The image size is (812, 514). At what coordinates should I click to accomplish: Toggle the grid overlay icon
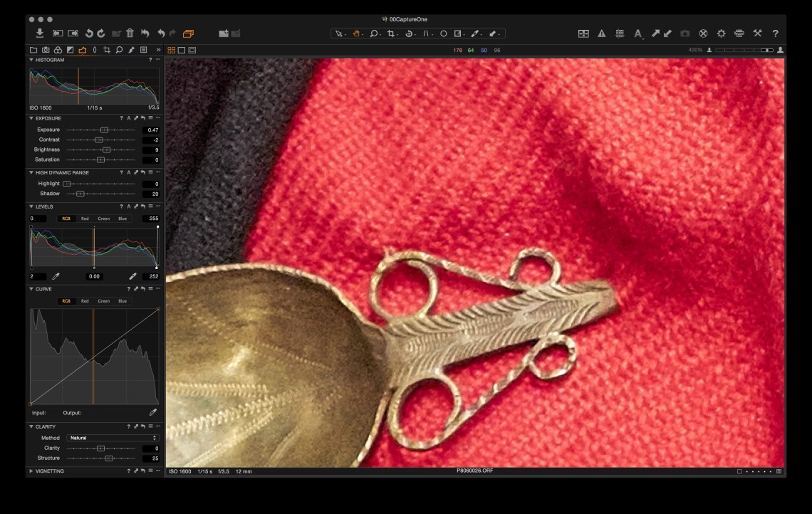point(620,33)
